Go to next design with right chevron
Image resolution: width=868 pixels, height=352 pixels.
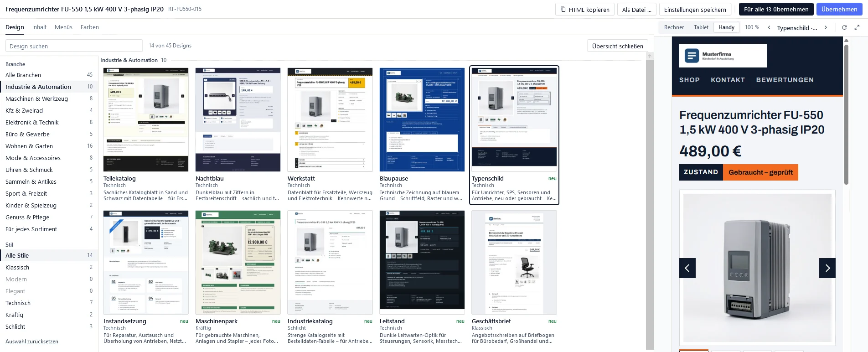[x=826, y=27]
